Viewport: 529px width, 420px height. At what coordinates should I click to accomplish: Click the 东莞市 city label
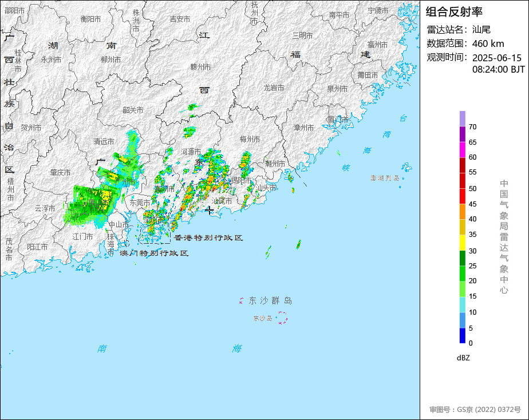[140, 203]
